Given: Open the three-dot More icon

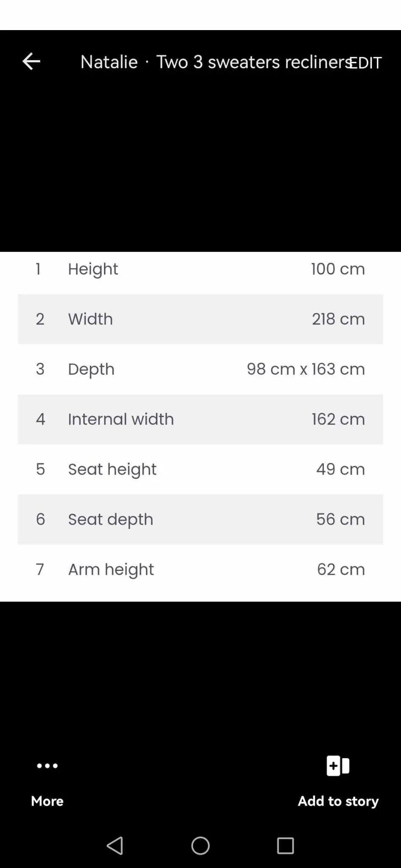Looking at the screenshot, I should (x=47, y=765).
